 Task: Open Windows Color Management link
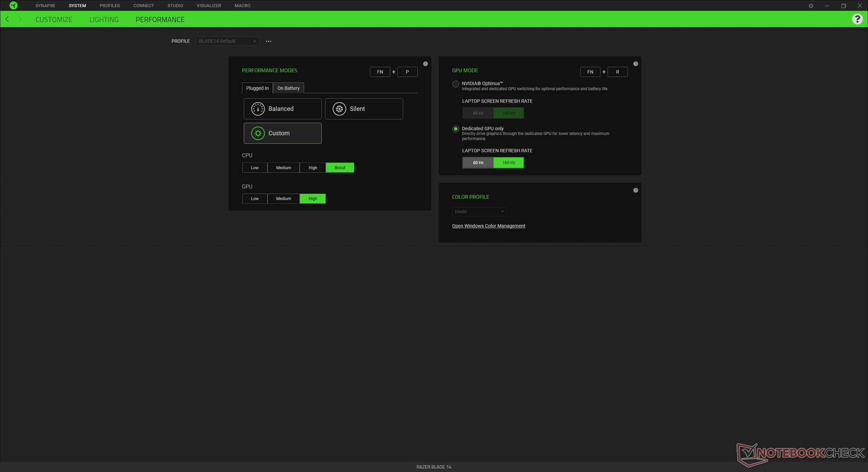pyautogui.click(x=489, y=226)
